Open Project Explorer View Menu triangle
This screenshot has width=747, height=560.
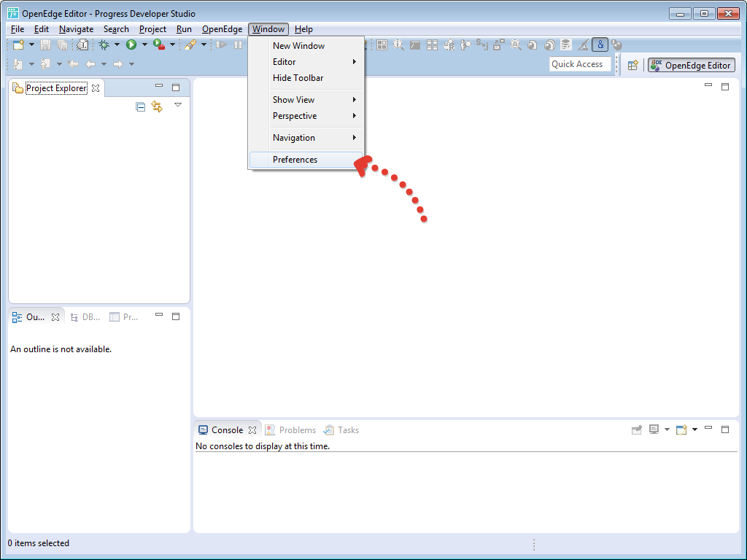click(x=178, y=105)
